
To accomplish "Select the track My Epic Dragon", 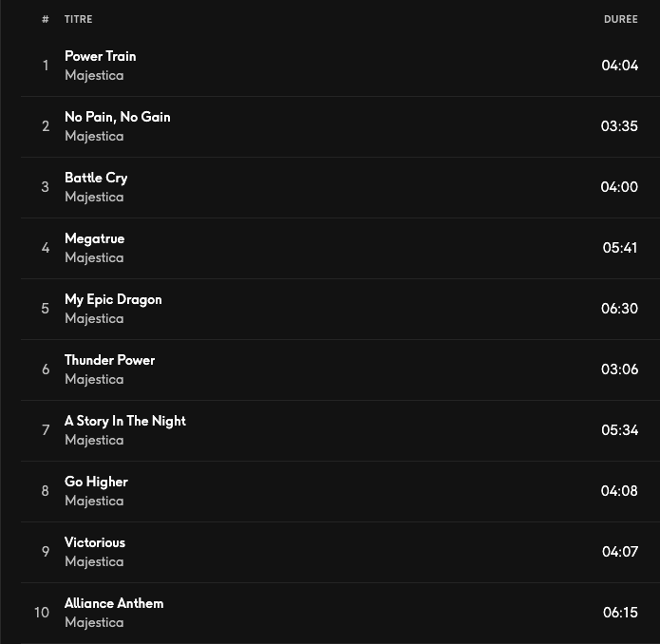I will 113,299.
